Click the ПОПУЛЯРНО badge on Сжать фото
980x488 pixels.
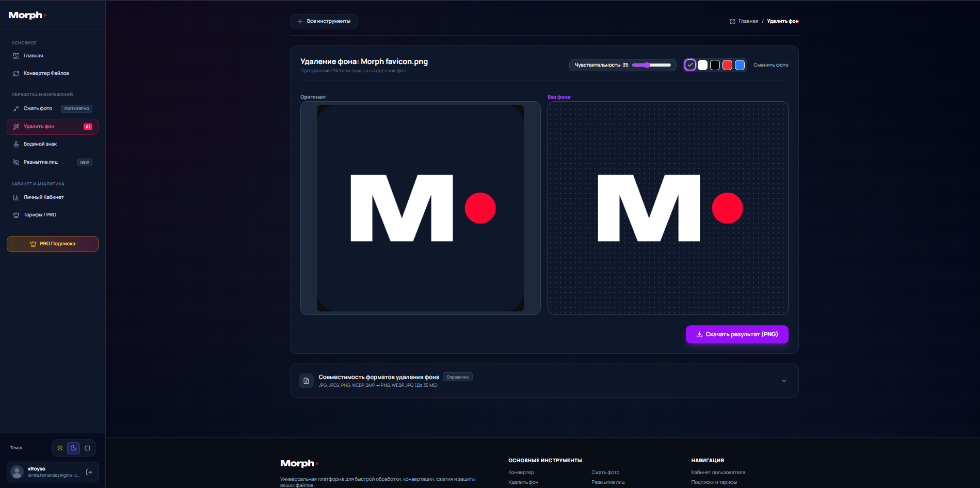[77, 108]
